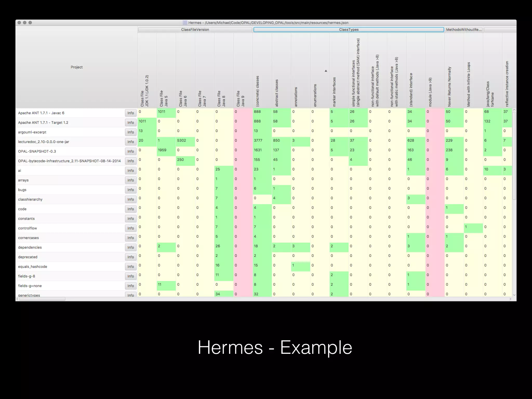Click the Class File Java 9 column header
The width and height of the screenshot is (532, 399).
pos(243,70)
